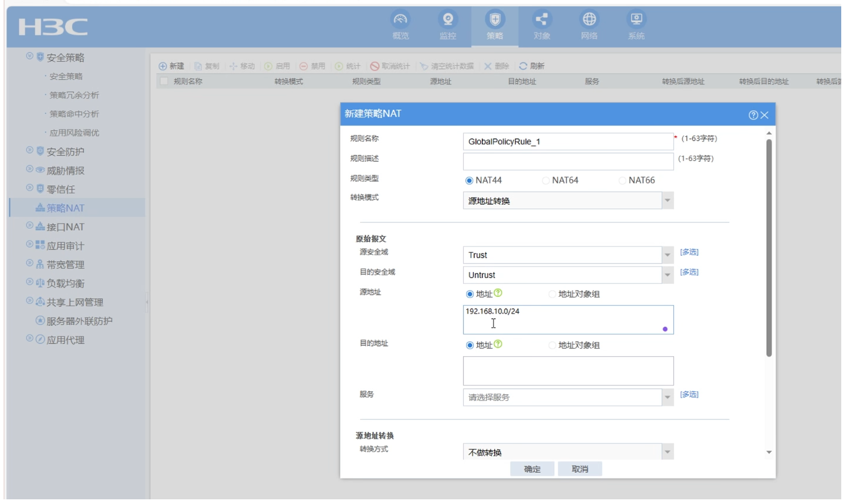Viewport: 843px width, 504px height.
Task: Open 服务器外联防护 in the sidebar
Action: pyautogui.click(x=79, y=322)
